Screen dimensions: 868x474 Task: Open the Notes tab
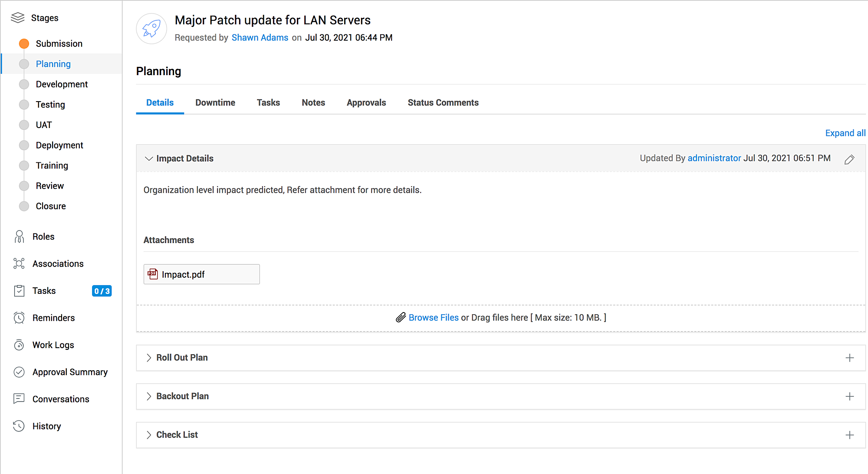313,103
